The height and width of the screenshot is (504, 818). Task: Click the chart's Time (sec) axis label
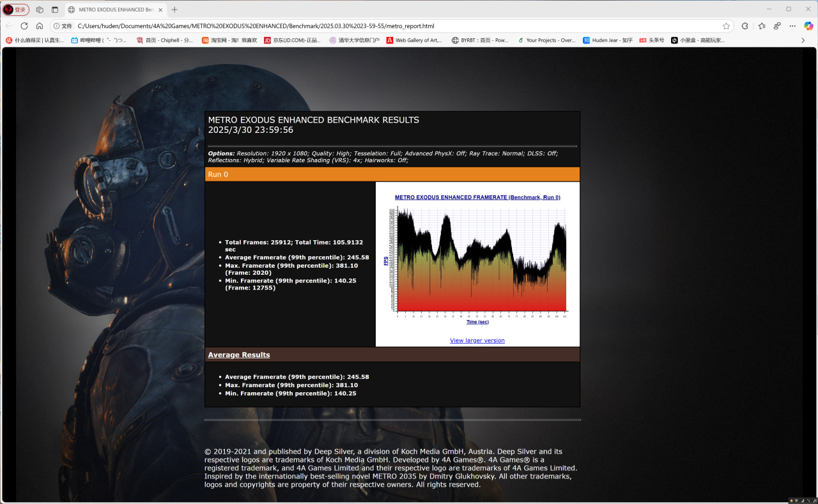pos(477,322)
